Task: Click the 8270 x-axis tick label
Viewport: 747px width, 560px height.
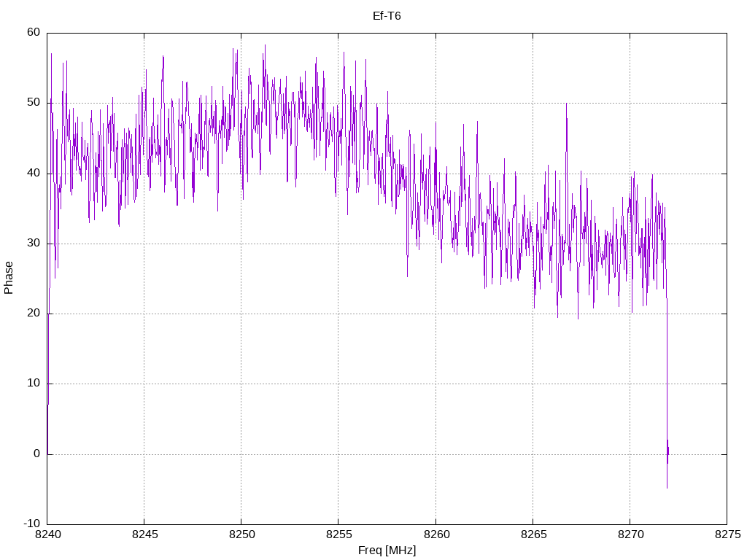Action: click(x=630, y=536)
